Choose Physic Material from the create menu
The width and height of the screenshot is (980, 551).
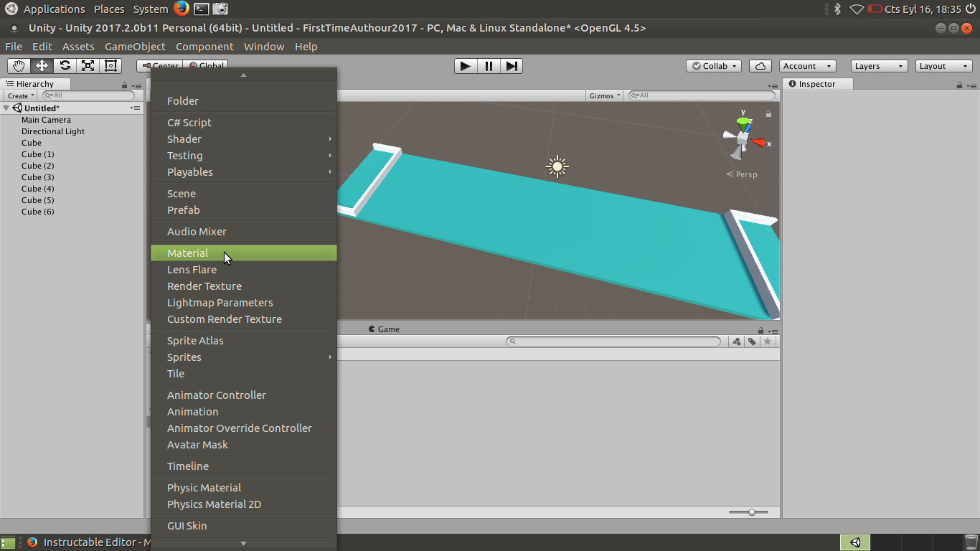(x=244, y=488)
